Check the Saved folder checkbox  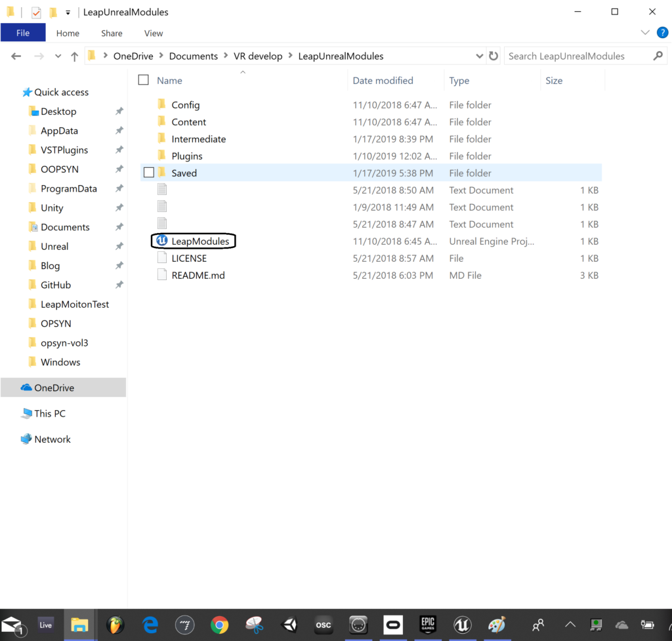click(x=149, y=173)
